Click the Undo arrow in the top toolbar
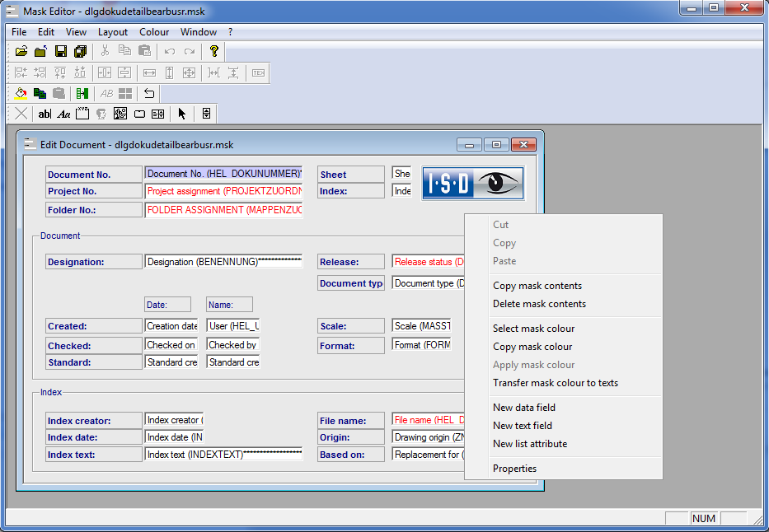 coord(170,51)
